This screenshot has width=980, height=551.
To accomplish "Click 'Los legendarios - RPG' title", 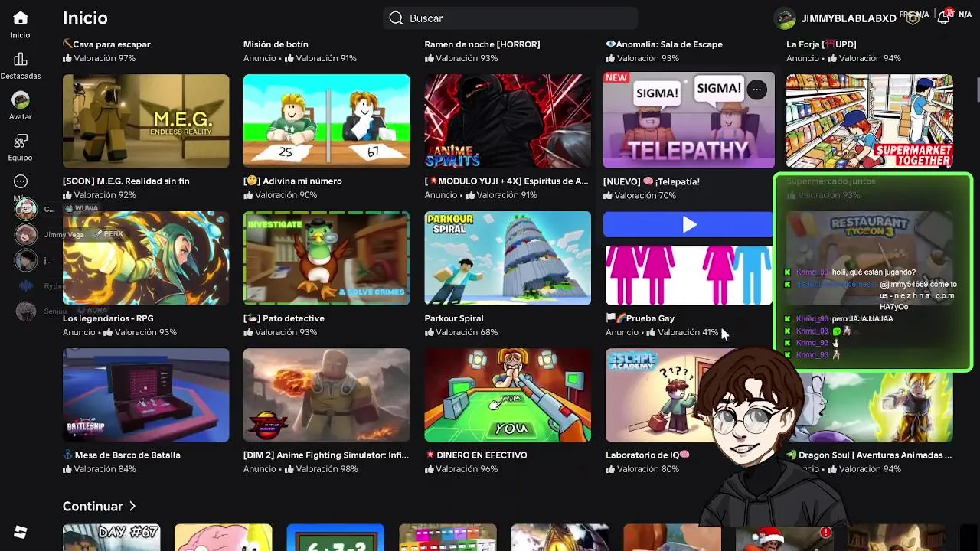I will click(108, 318).
